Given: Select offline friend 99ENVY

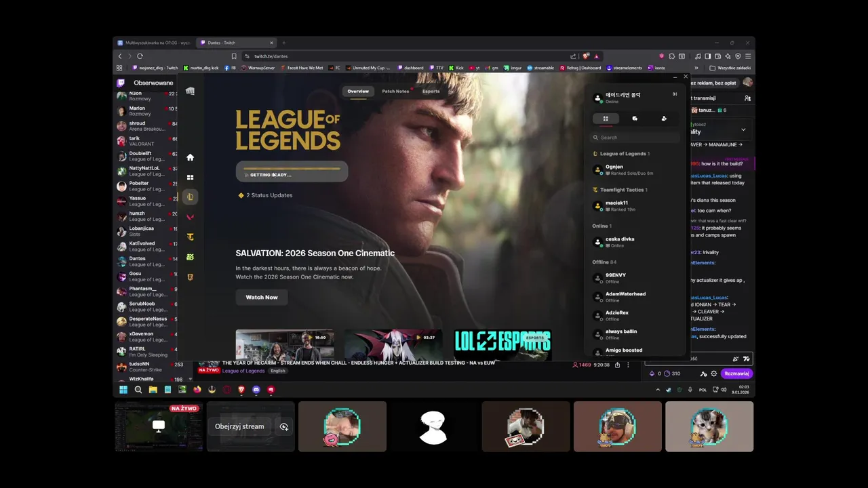Looking at the screenshot, I should [635, 278].
